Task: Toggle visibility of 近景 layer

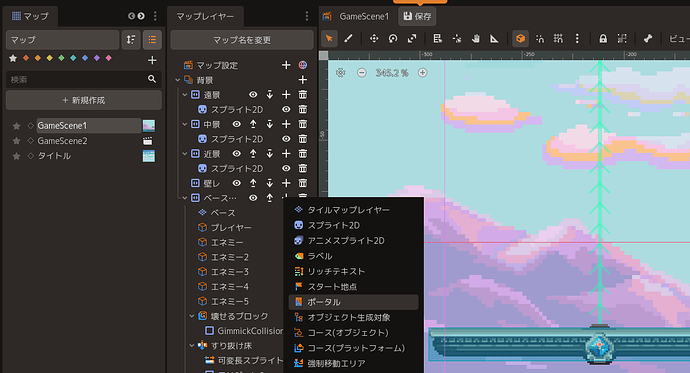Action: (237, 154)
